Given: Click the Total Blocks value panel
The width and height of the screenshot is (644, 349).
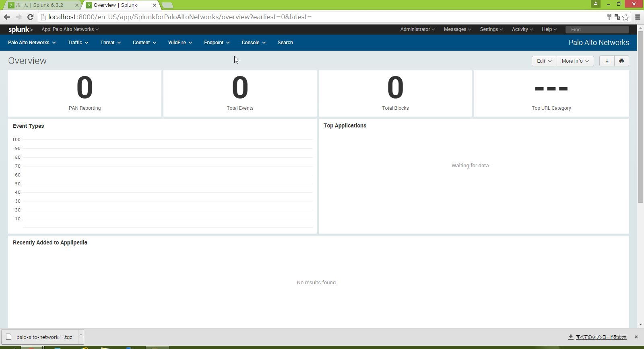Looking at the screenshot, I should [x=395, y=94].
